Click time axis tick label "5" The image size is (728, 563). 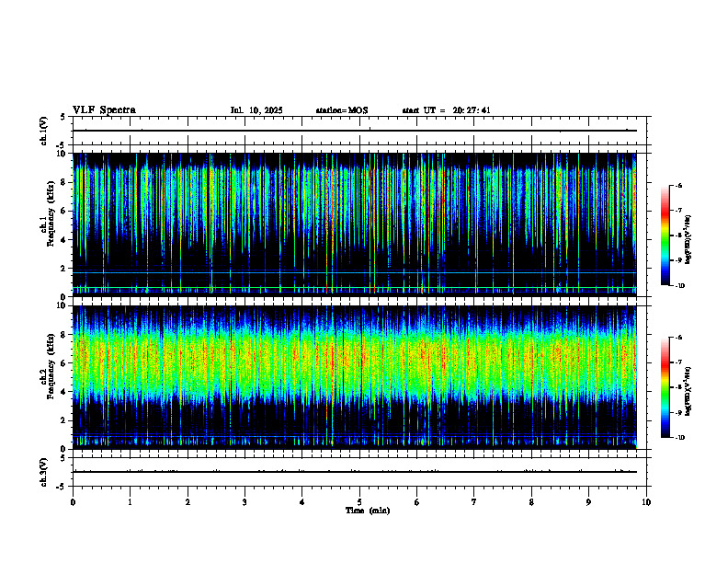tap(359, 502)
